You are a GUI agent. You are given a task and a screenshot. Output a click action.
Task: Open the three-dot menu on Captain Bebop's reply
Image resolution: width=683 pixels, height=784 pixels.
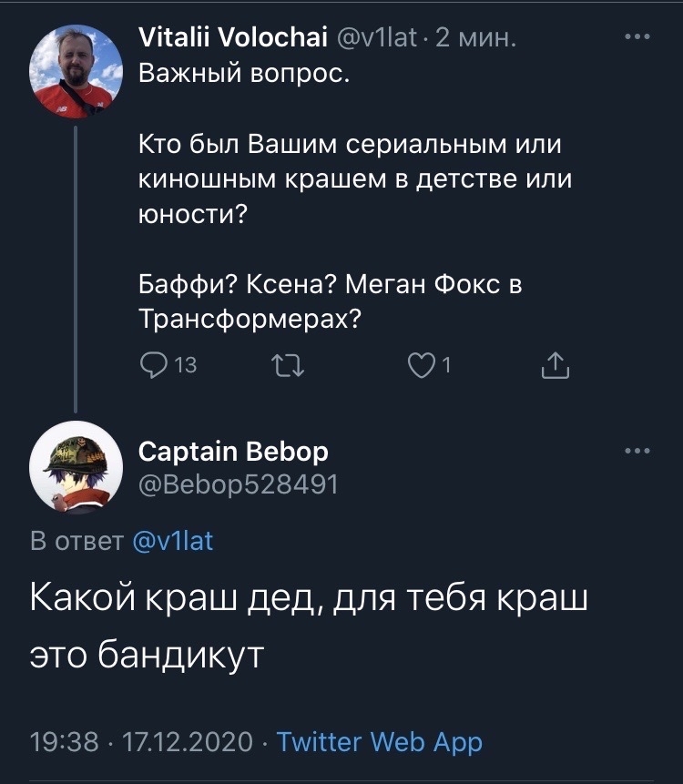[637, 451]
